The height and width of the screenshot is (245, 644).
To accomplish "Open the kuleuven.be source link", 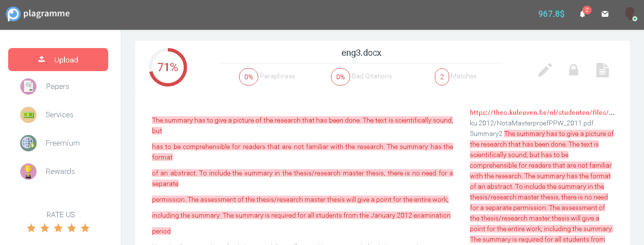I will click(542, 112).
